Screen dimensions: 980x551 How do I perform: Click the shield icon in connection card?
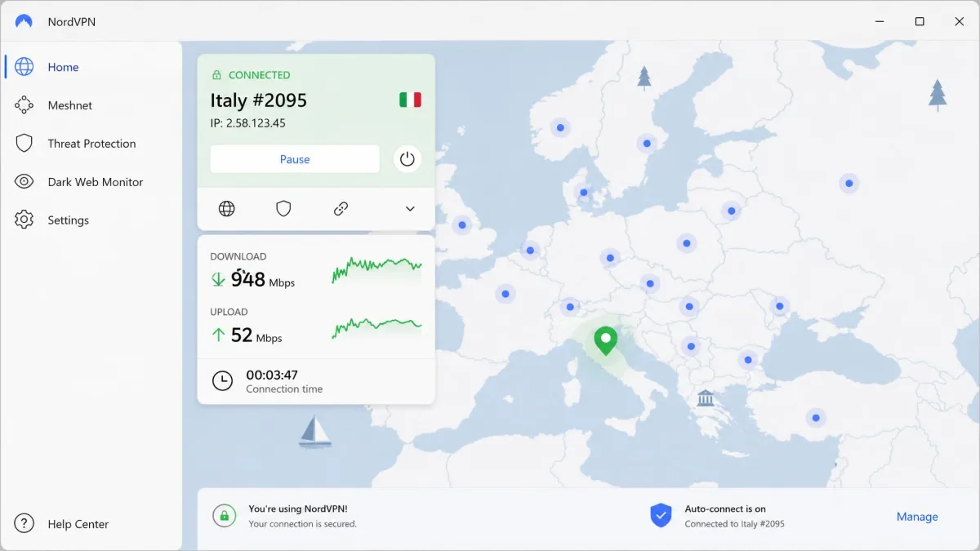283,209
